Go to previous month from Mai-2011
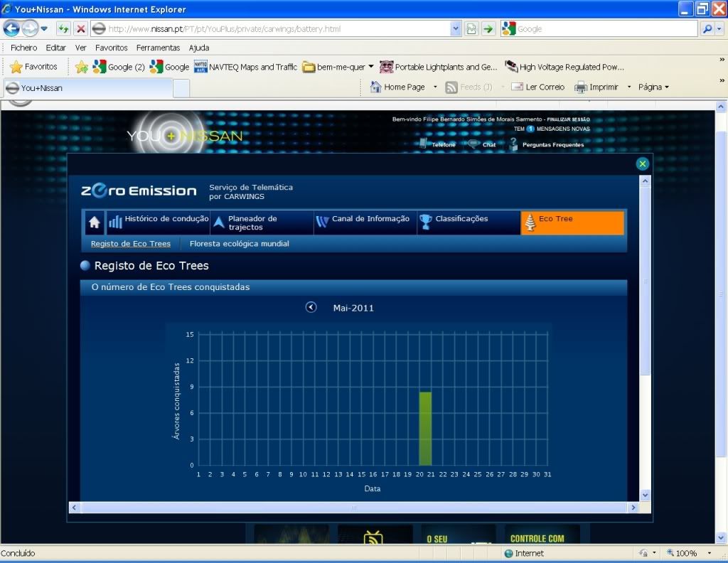 click(x=311, y=307)
